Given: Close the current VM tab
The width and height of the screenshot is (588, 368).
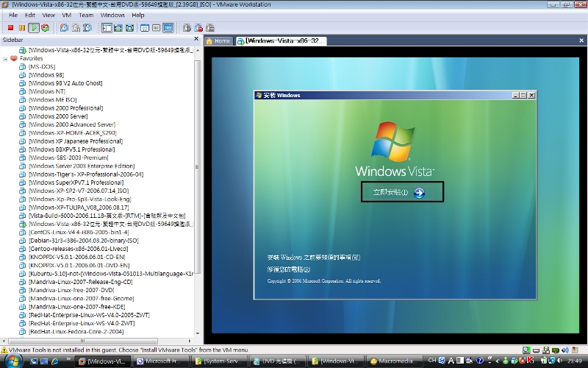Looking at the screenshot, I should (x=581, y=40).
